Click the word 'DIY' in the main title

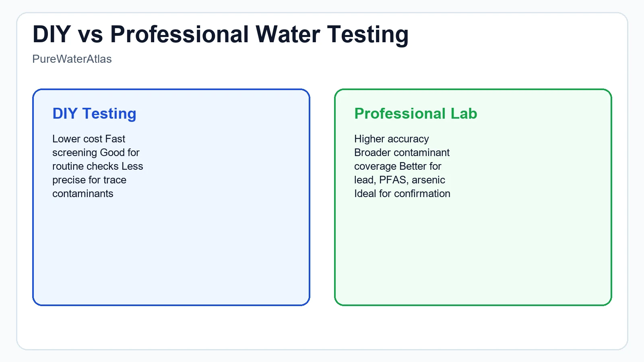[x=52, y=34]
